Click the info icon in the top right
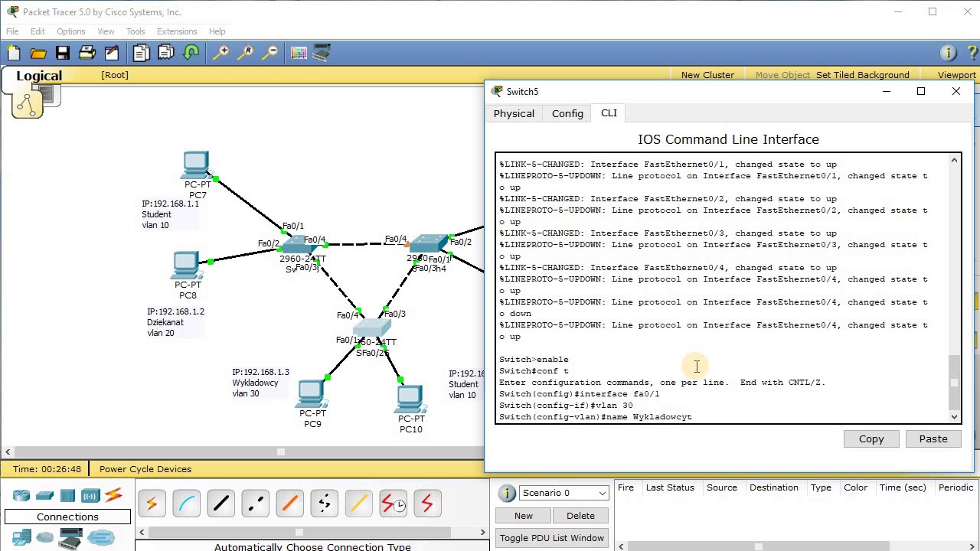The width and height of the screenshot is (980, 551). 948,53
